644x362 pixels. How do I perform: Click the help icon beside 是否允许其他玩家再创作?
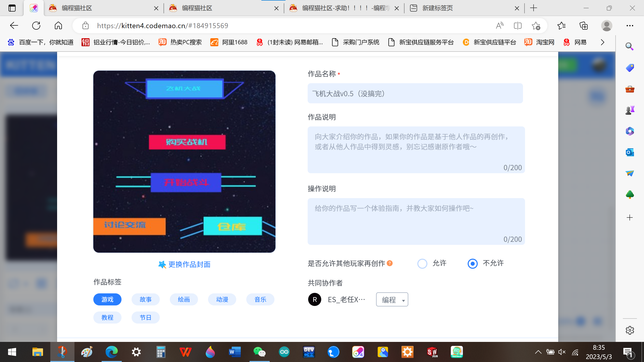[x=390, y=263]
